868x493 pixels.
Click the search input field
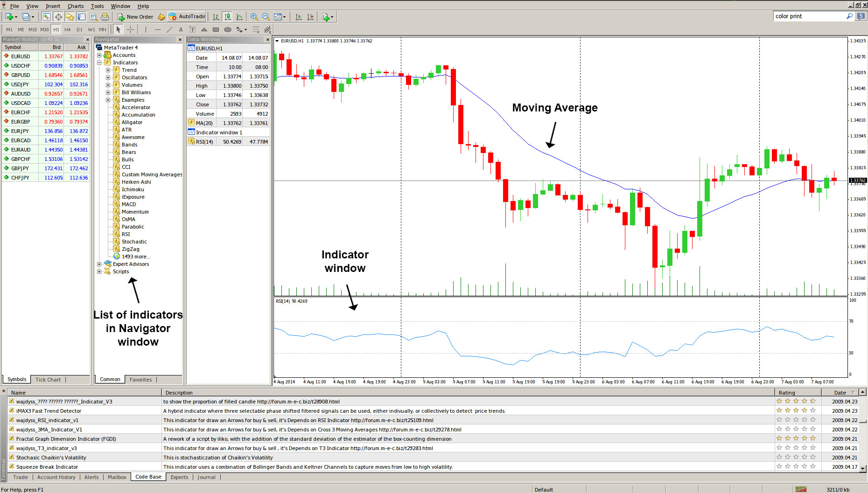click(810, 16)
